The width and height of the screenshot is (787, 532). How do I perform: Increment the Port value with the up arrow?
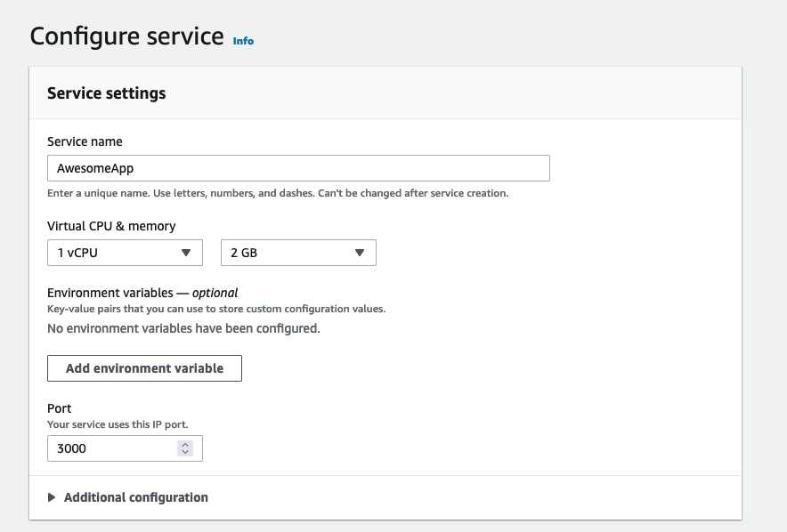185,445
